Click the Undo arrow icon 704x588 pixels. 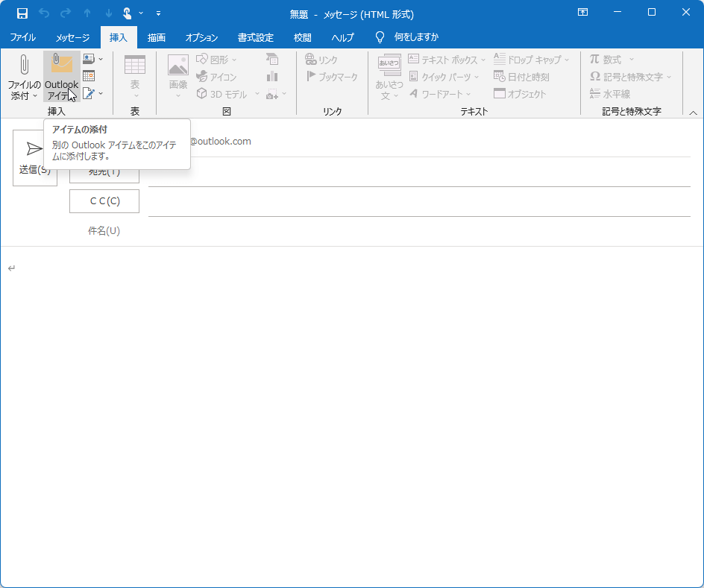coord(44,13)
